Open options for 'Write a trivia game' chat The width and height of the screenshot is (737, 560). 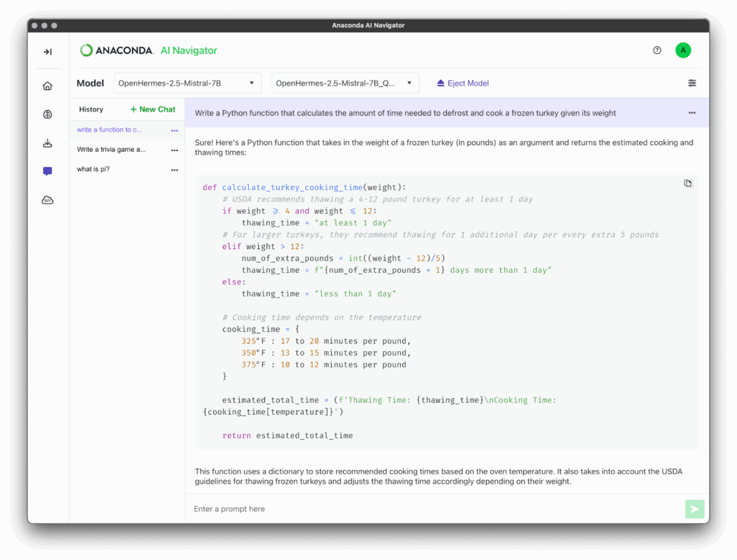coord(174,150)
